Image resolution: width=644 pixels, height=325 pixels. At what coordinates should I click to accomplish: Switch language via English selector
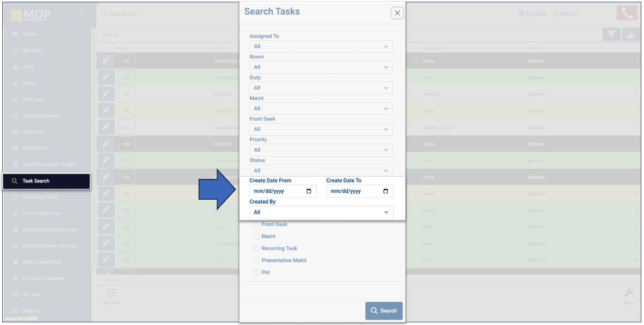click(x=533, y=14)
